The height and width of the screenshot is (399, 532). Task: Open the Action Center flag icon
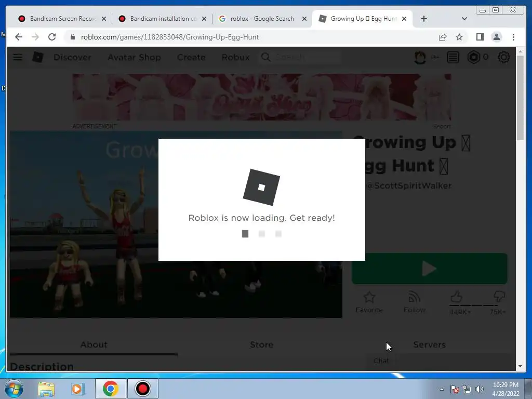pyautogui.click(x=455, y=389)
